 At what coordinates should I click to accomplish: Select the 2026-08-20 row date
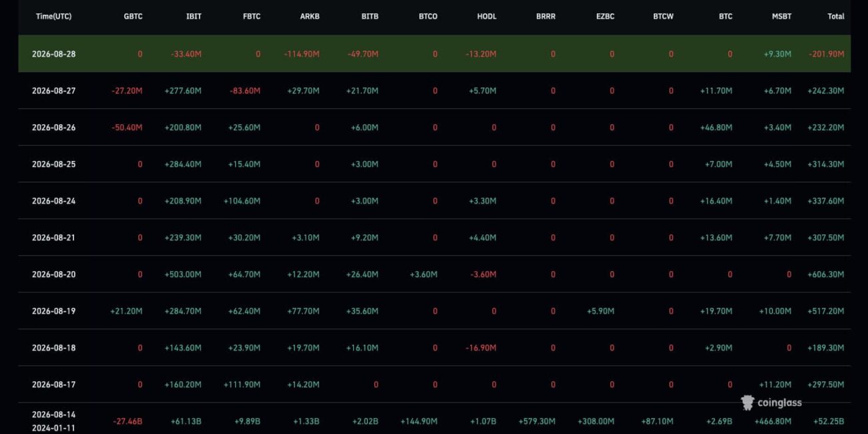(53, 274)
